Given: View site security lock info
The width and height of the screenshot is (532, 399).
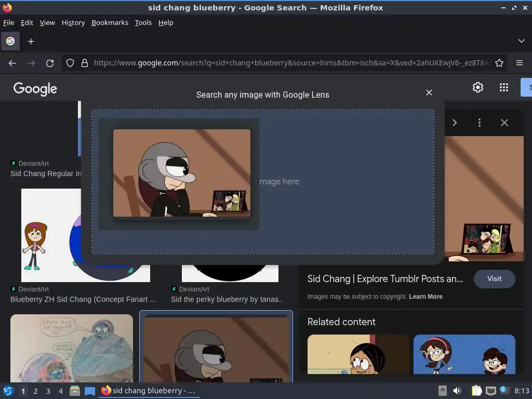Looking at the screenshot, I should pos(85,63).
